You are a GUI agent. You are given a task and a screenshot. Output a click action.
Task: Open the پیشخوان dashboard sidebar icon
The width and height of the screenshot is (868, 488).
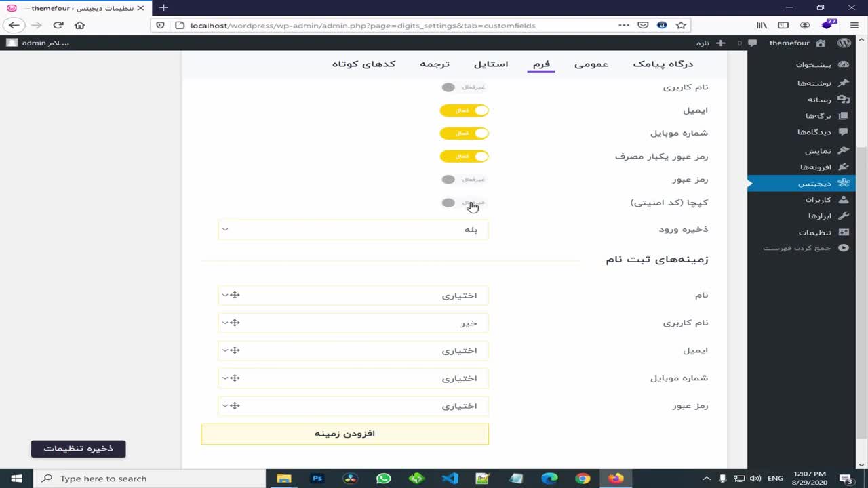(x=844, y=65)
